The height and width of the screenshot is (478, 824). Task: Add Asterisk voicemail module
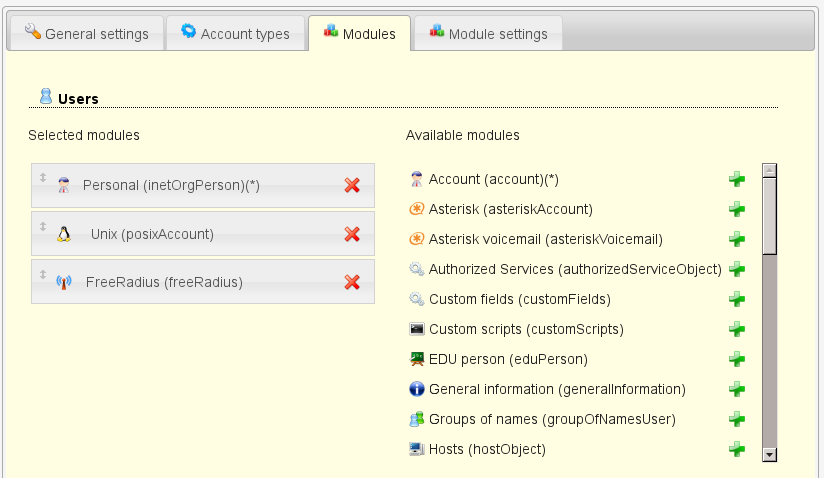point(737,239)
